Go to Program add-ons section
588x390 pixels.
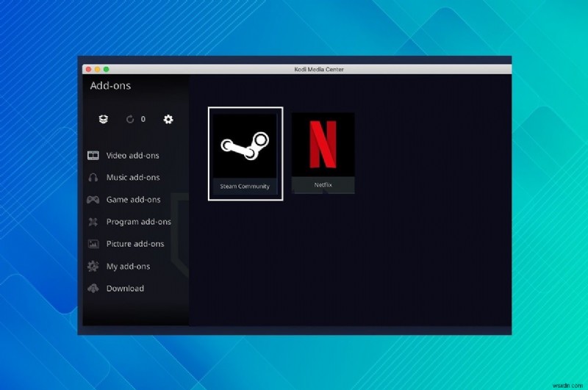[x=139, y=222]
